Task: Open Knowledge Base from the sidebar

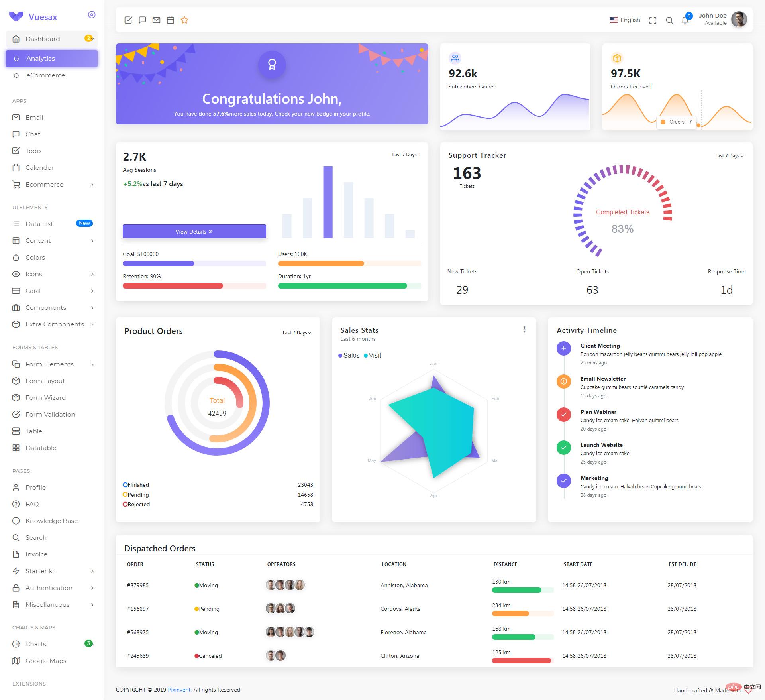Action: [51, 521]
